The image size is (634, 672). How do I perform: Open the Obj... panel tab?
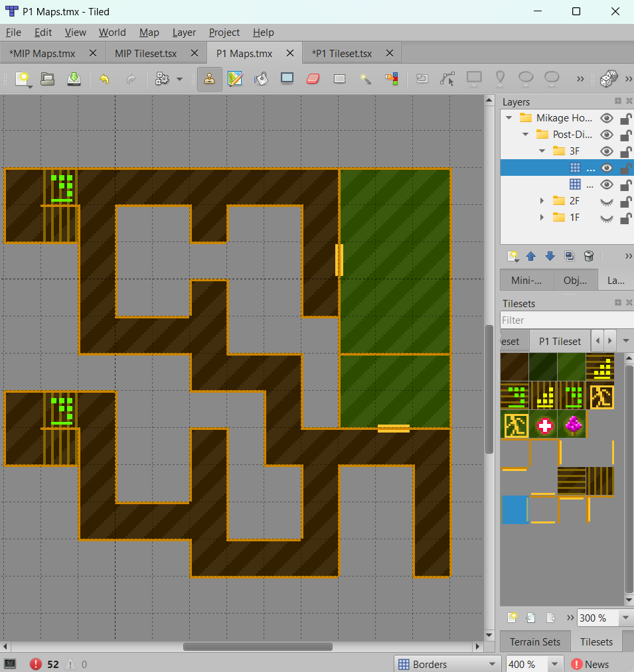[x=575, y=281]
